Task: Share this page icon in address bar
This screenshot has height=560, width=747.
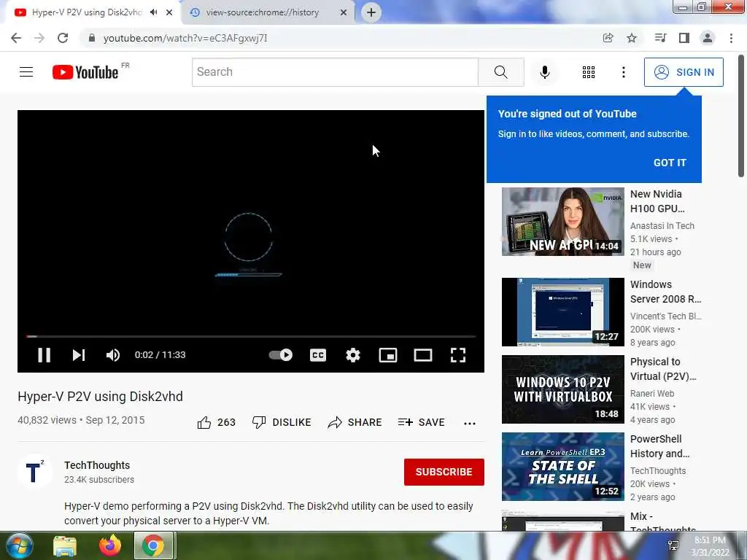Action: (x=608, y=38)
